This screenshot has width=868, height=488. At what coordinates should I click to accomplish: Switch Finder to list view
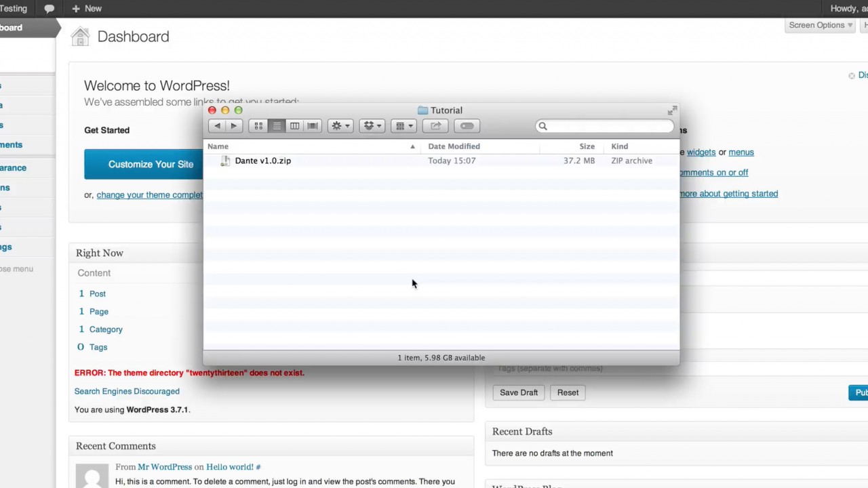click(277, 126)
